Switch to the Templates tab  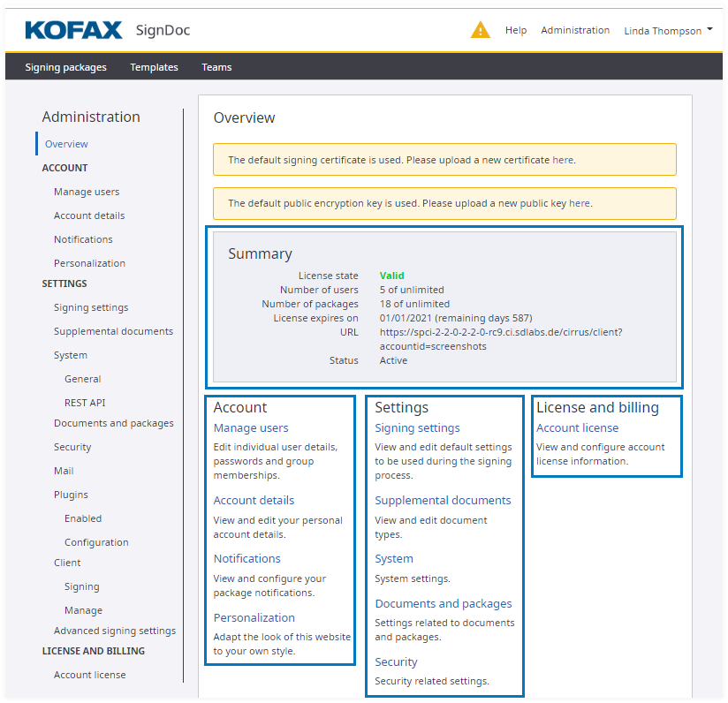(154, 67)
